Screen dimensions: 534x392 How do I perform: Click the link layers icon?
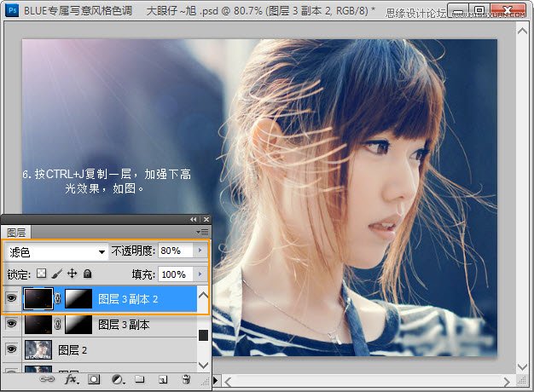49,378
